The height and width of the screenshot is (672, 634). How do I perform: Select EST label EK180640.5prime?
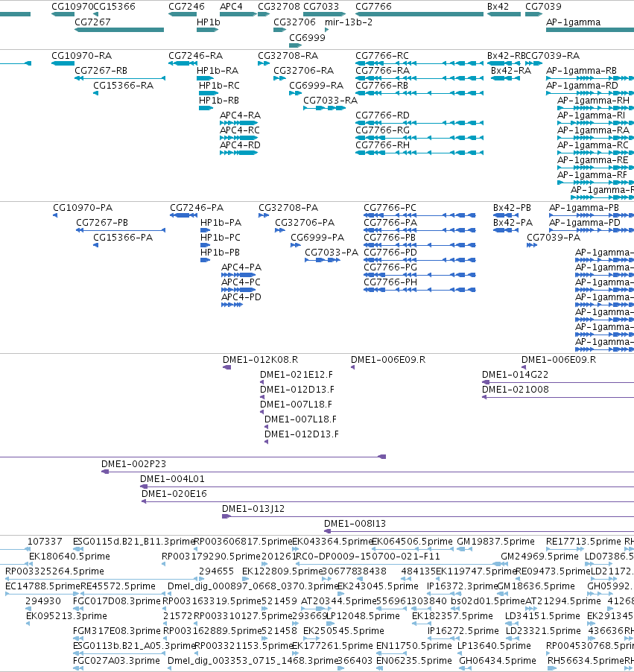pyautogui.click(x=69, y=557)
